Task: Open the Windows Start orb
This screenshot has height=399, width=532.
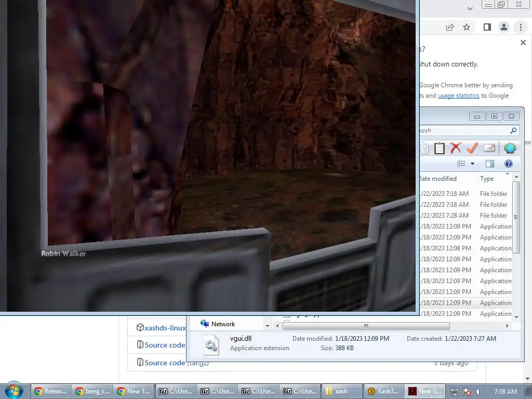Action: coord(14,391)
